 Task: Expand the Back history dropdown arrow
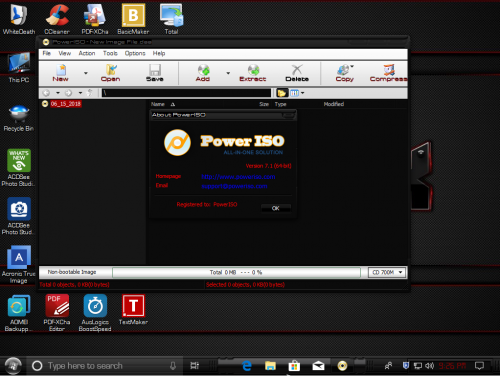pos(58,93)
